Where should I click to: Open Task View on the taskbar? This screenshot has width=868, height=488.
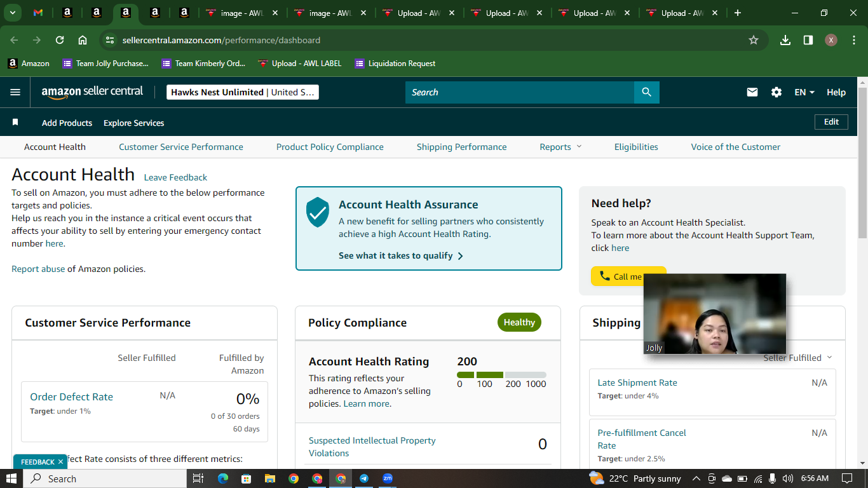click(198, 478)
